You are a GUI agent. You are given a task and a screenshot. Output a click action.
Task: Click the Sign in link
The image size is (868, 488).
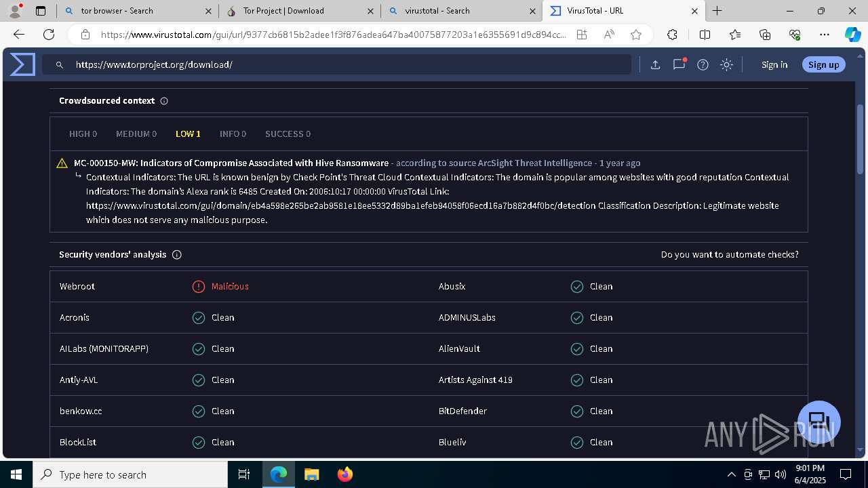point(774,65)
